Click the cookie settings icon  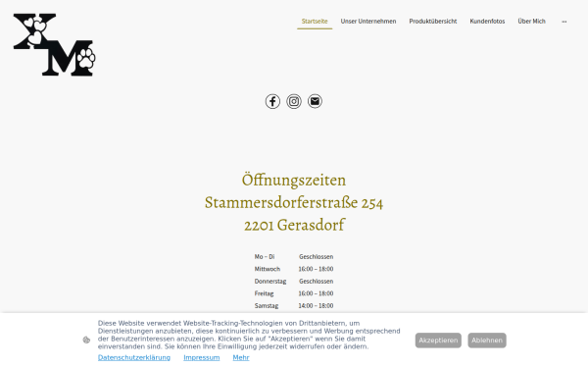click(86, 341)
